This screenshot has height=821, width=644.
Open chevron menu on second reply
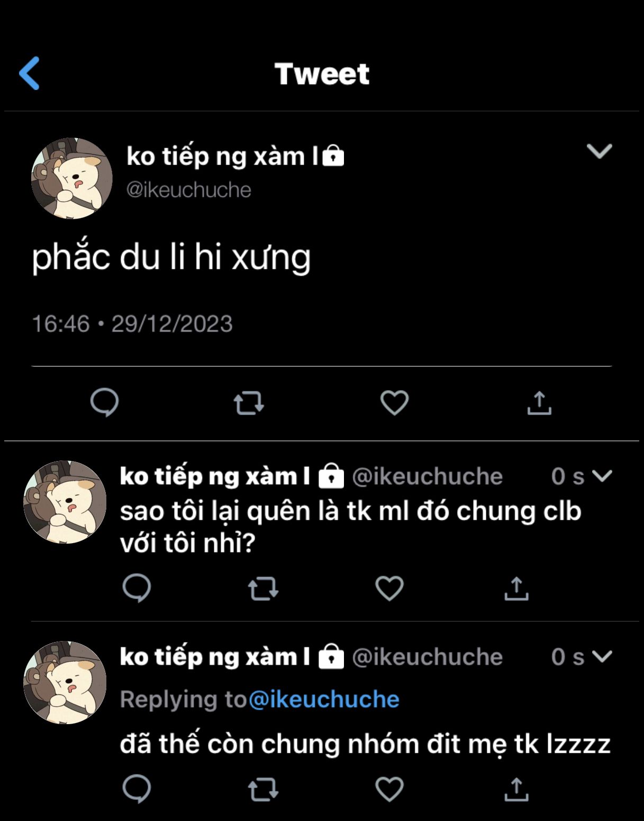(x=602, y=656)
